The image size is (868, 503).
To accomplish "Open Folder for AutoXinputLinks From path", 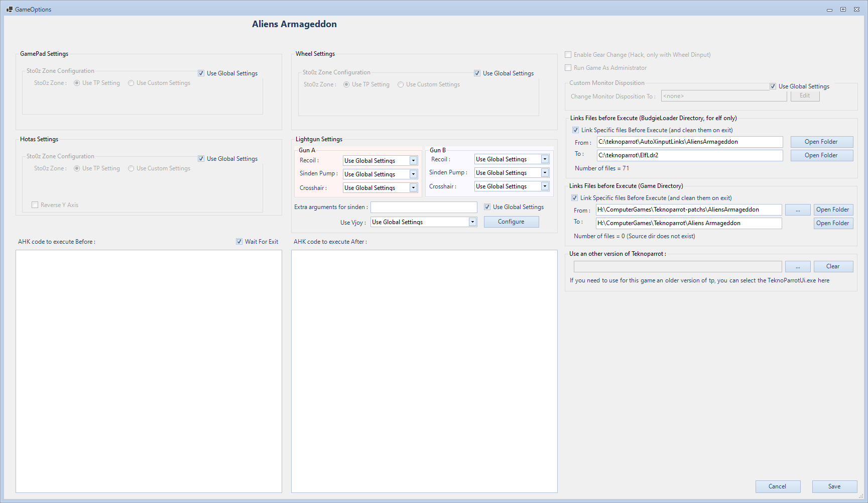I will 821,142.
